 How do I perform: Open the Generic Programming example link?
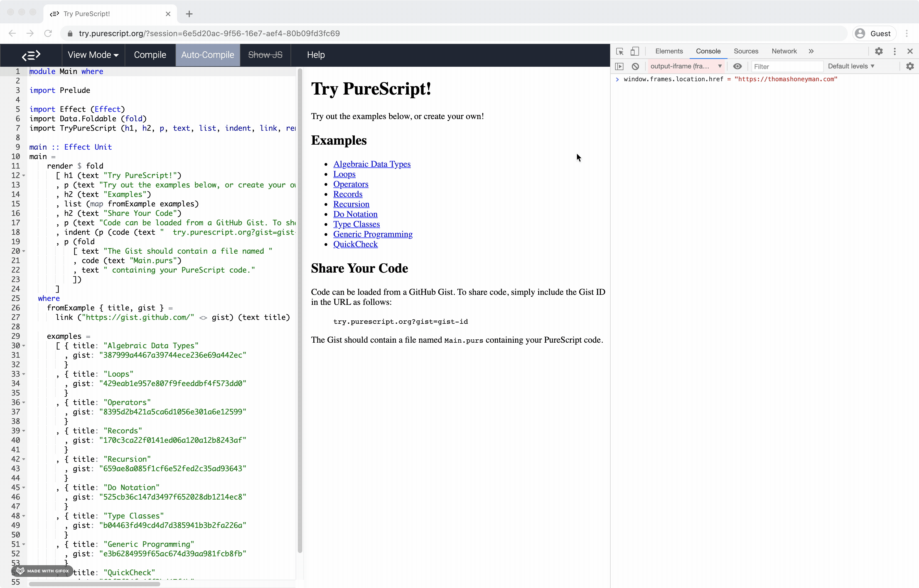[x=373, y=234]
